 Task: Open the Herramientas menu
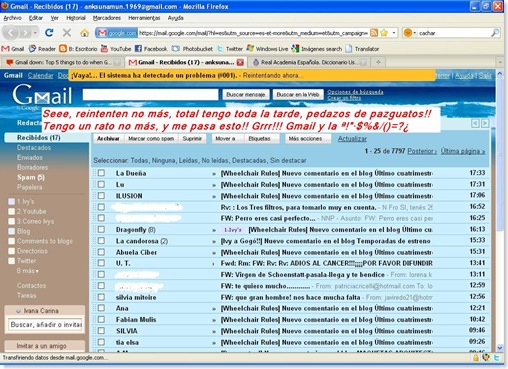coord(144,18)
